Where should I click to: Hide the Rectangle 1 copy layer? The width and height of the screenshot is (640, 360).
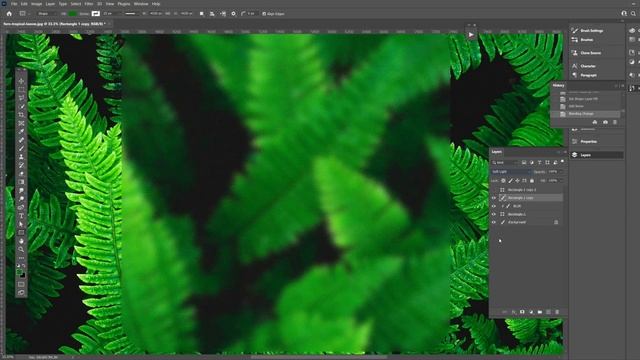coord(493,198)
